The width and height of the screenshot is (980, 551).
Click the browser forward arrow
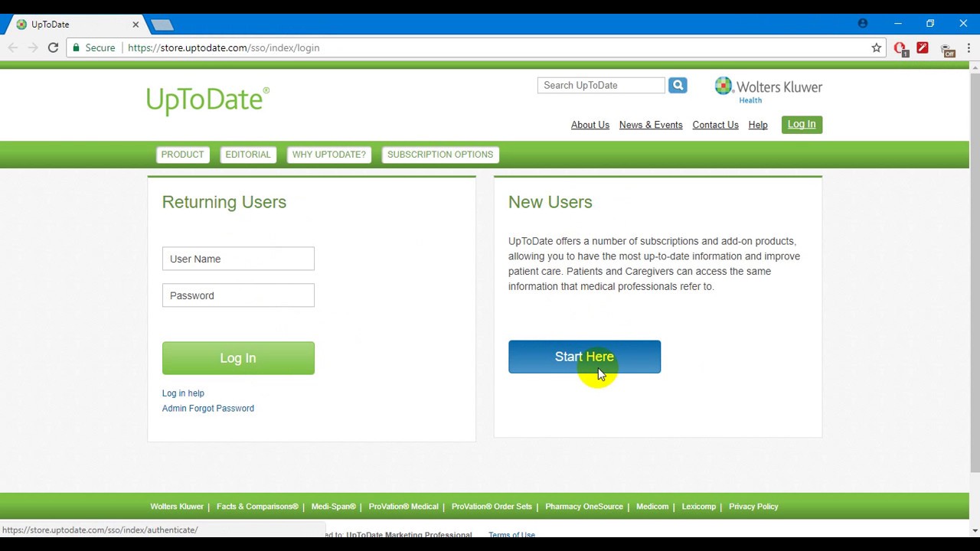point(33,47)
